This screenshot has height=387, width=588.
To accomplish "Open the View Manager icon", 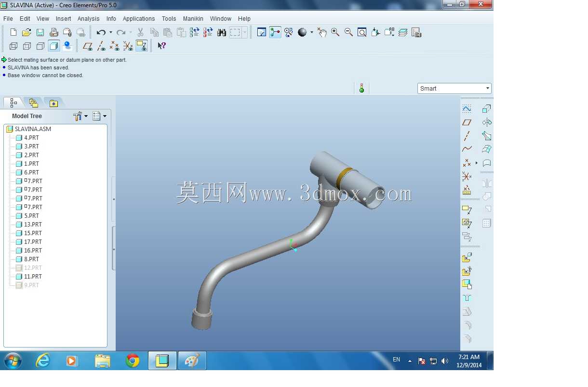I will coord(416,32).
